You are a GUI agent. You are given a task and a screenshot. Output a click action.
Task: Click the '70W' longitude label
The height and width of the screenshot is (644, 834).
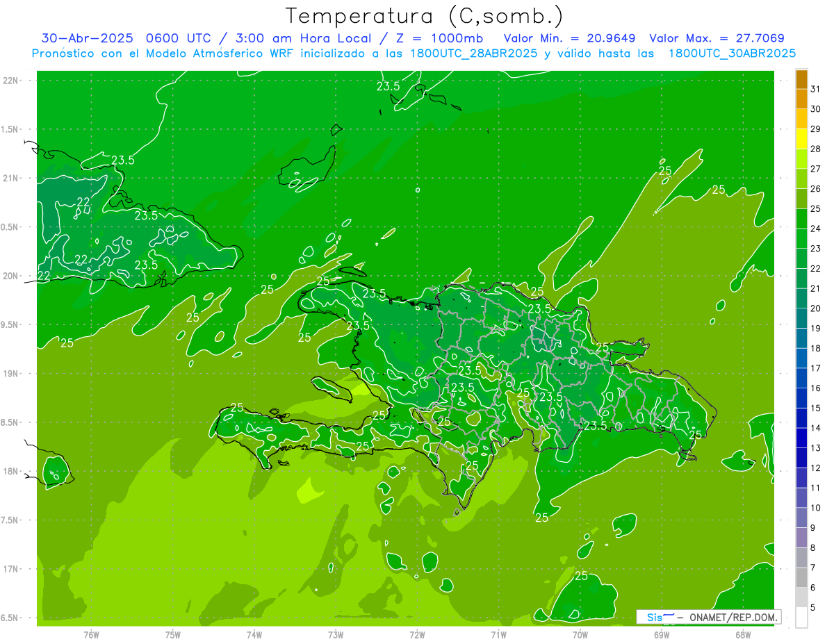pyautogui.click(x=580, y=635)
